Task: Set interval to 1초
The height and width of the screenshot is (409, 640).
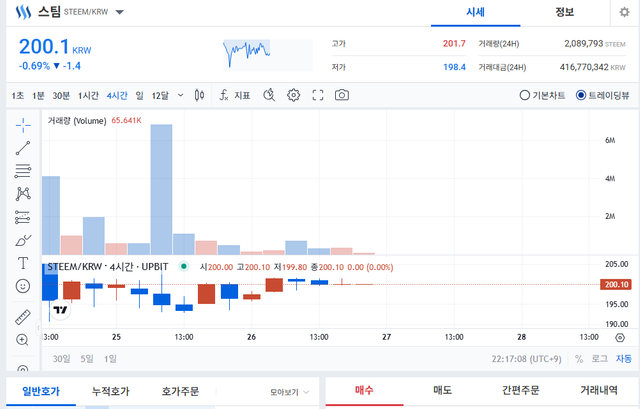Action: click(x=18, y=96)
